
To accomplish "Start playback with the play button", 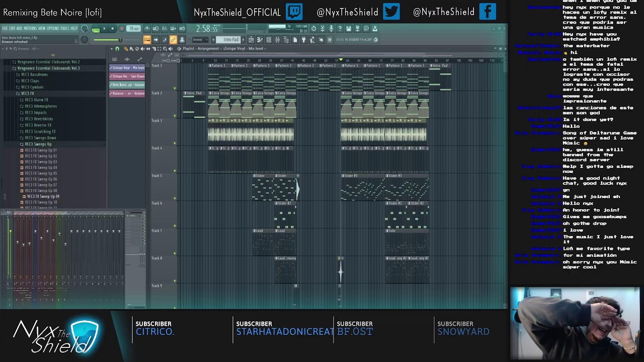I will [104, 29].
